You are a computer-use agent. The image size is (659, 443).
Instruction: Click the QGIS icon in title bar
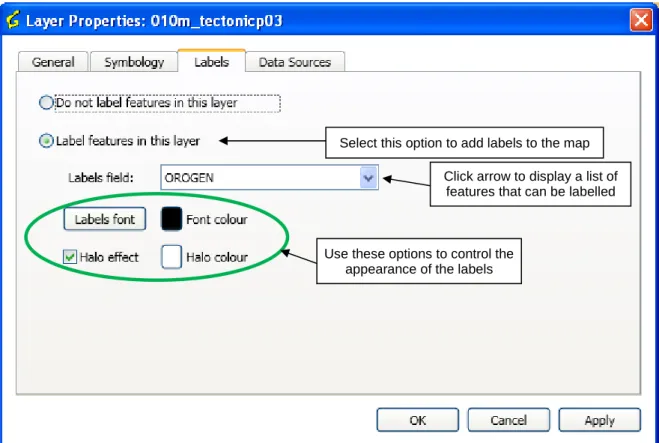click(13, 20)
